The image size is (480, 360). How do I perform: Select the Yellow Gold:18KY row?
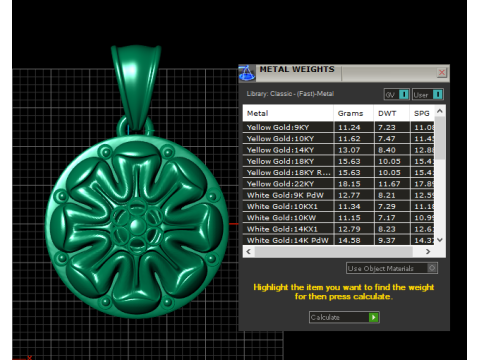(x=339, y=161)
